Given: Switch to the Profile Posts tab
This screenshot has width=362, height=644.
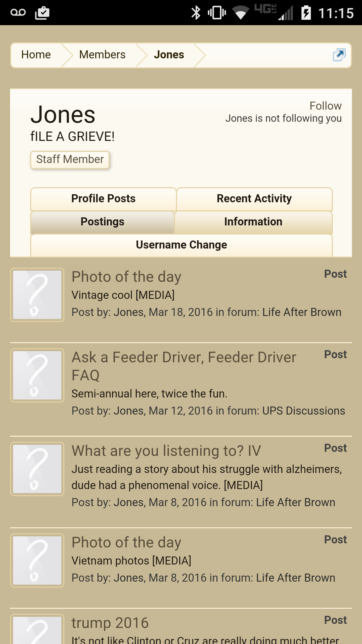Looking at the screenshot, I should (x=103, y=199).
